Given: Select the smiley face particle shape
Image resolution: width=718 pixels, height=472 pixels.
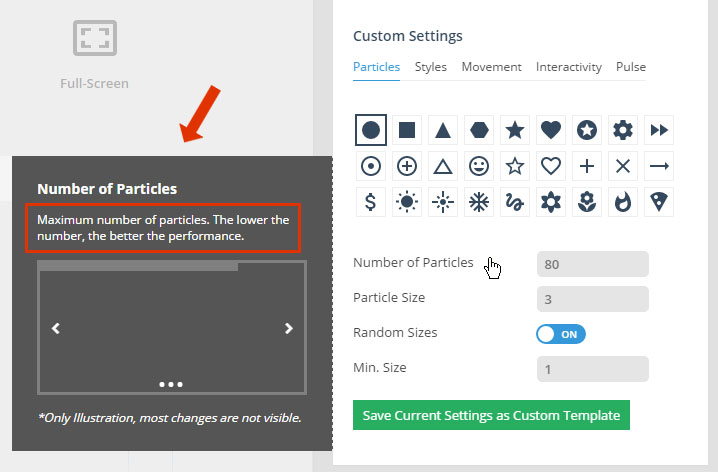Looking at the screenshot, I should (479, 166).
